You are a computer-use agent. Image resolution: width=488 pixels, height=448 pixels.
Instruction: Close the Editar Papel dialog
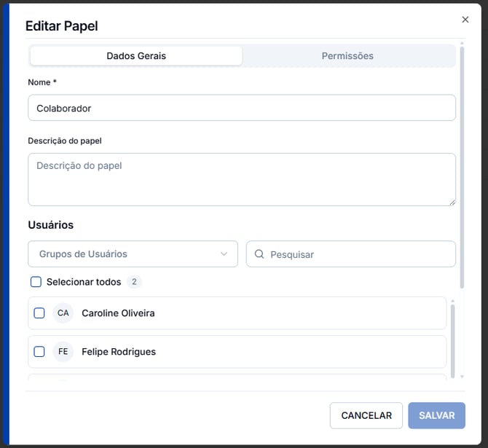click(465, 20)
